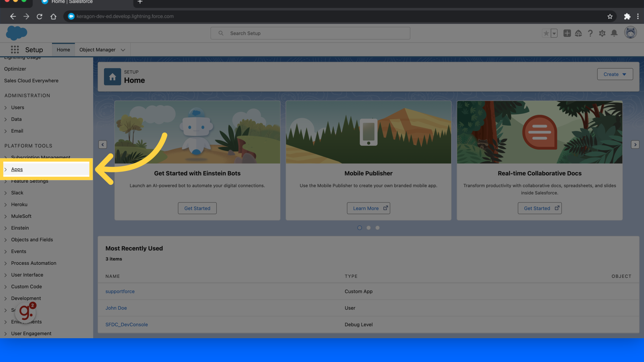644x362 pixels.
Task: Open the App Launcher dots grid
Action: click(15, 50)
